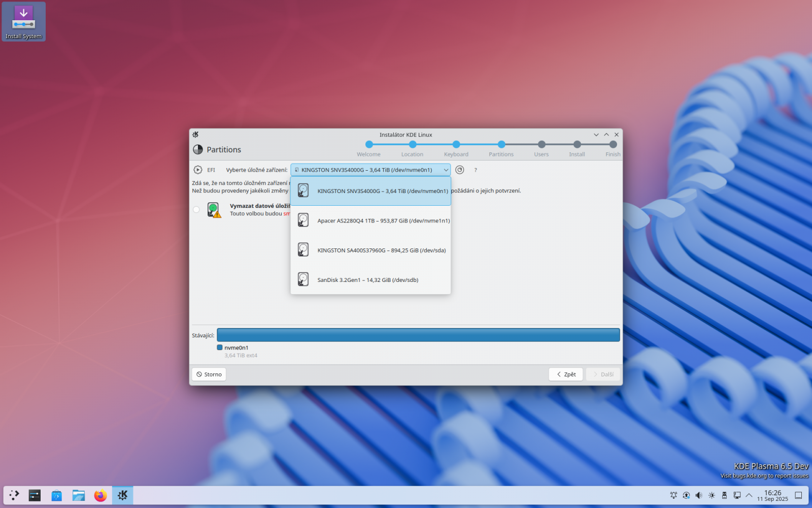Viewport: 812px width, 508px height.
Task: Open the brightness tray icon
Action: click(712, 495)
